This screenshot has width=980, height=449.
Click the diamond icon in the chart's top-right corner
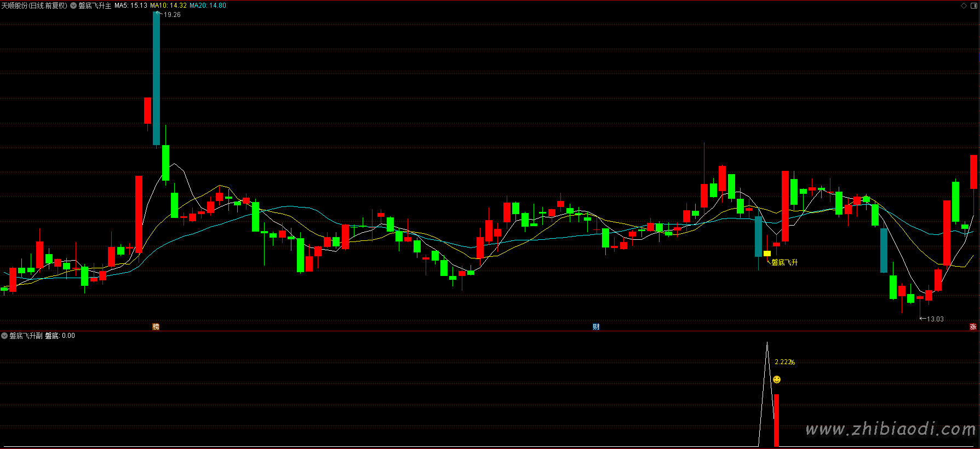964,5
